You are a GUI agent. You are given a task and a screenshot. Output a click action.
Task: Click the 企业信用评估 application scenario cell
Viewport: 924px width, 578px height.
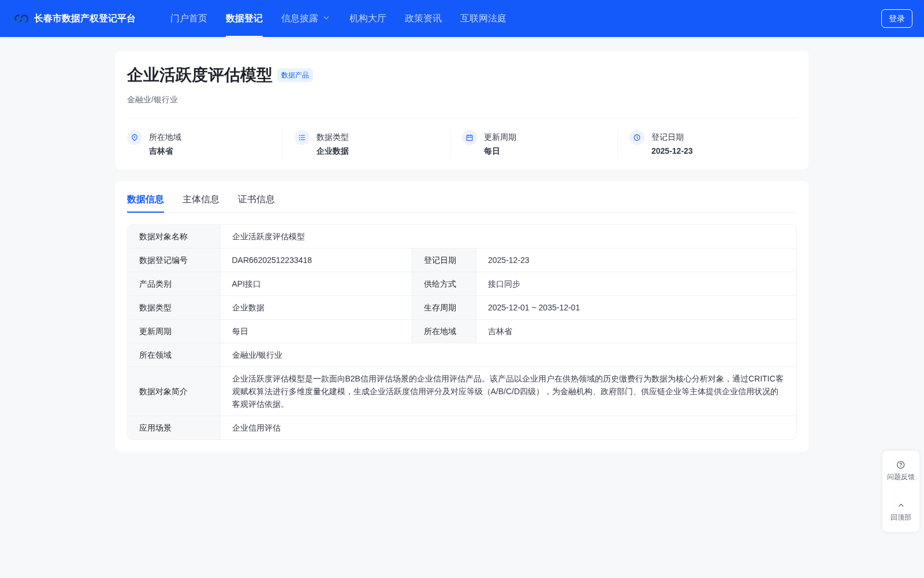tap(256, 428)
